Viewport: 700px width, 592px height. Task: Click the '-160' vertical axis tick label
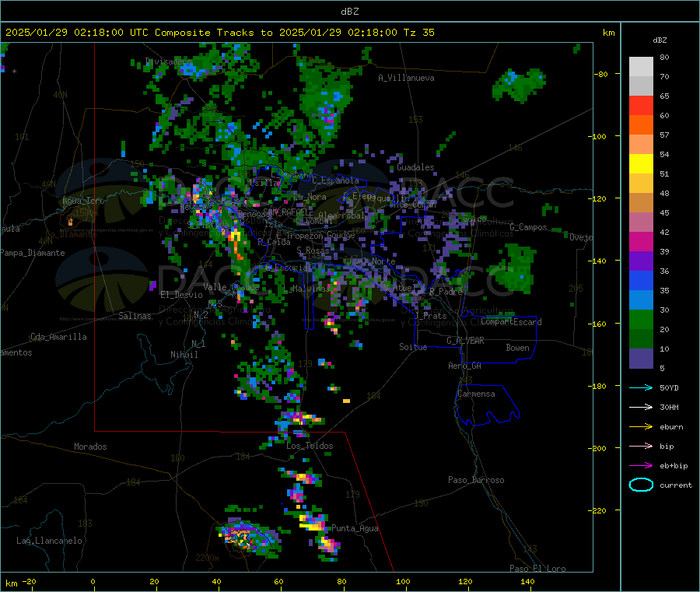click(599, 324)
